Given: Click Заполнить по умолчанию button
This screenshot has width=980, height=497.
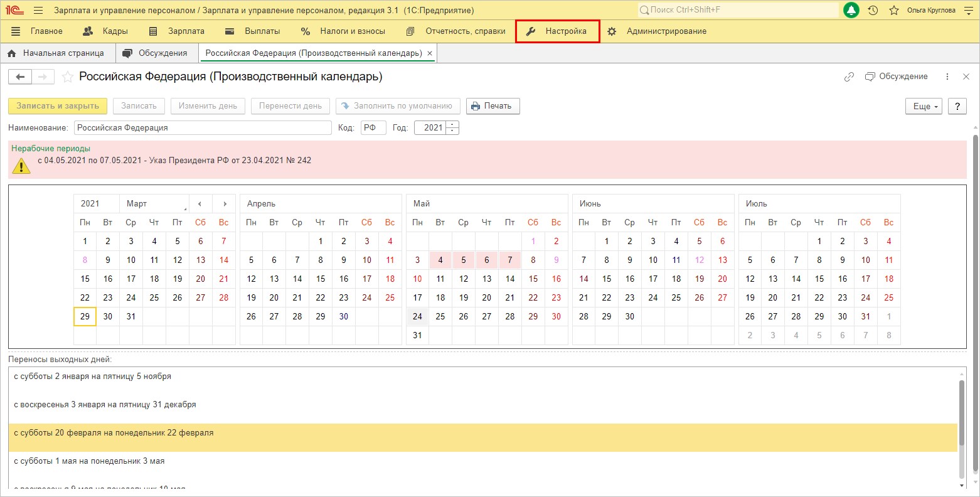Looking at the screenshot, I should 398,105.
